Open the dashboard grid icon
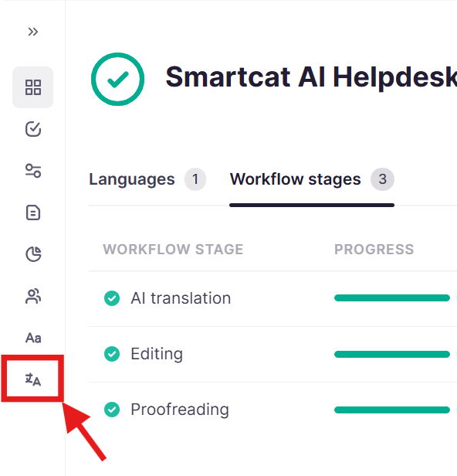The height and width of the screenshot is (476, 457). (x=32, y=87)
